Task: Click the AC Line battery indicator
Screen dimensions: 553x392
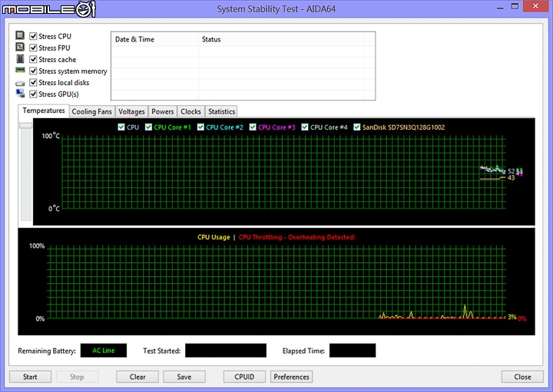Action: tap(104, 351)
